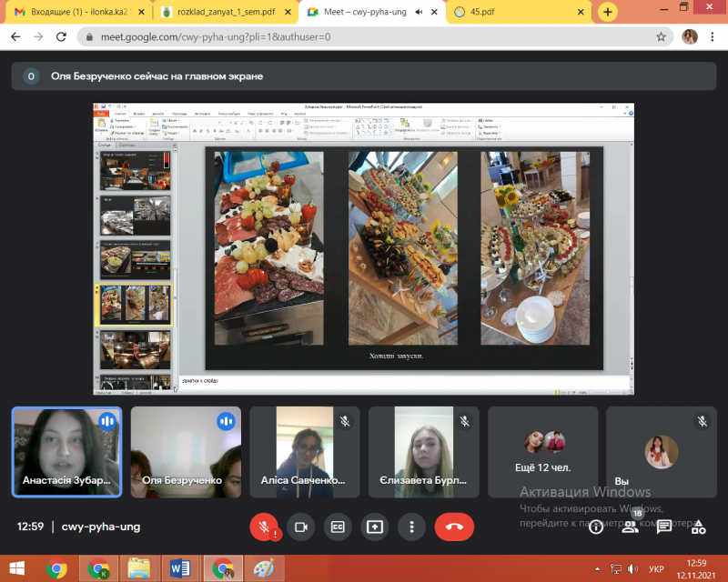Open the Activities shapes icon
The image size is (728, 582).
point(698,527)
